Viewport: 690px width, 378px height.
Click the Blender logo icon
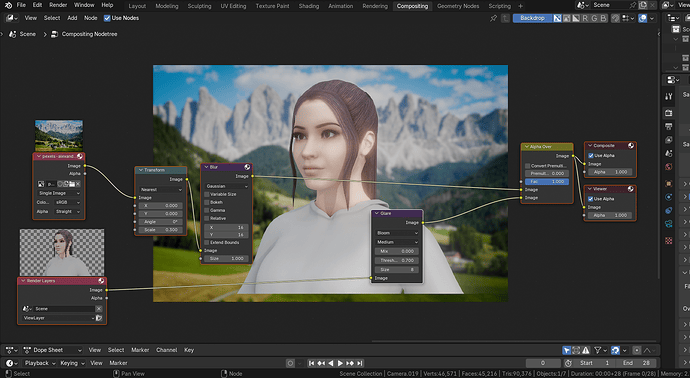(8, 5)
